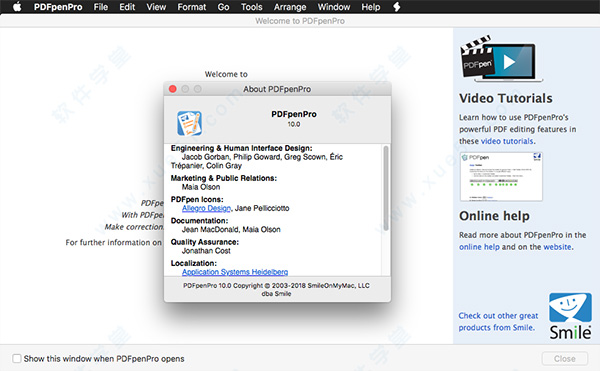The image size is (600, 371).
Task: Open Check out other great products link
Action: [x=498, y=322]
